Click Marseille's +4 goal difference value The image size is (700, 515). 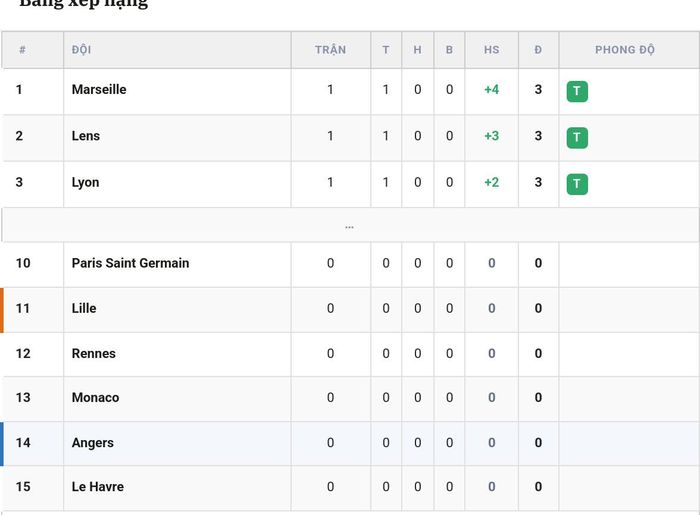click(492, 89)
